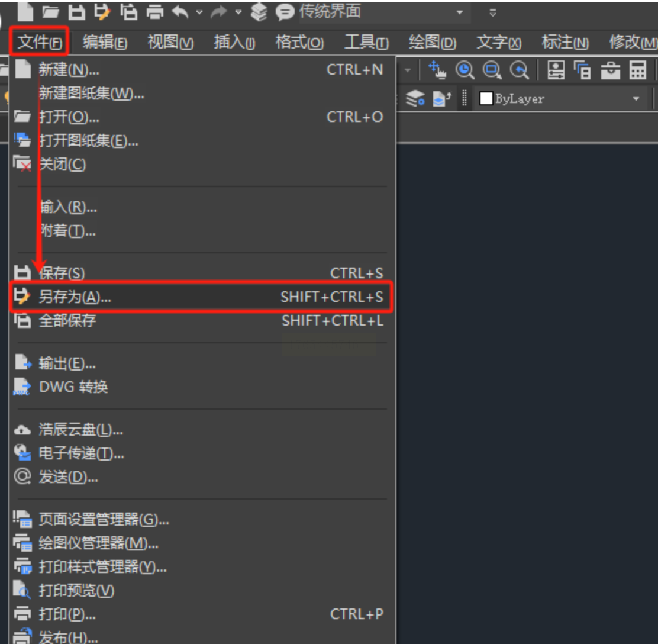Choose 全部保存 menu entry
Image resolution: width=658 pixels, height=644 pixels.
click(x=202, y=321)
